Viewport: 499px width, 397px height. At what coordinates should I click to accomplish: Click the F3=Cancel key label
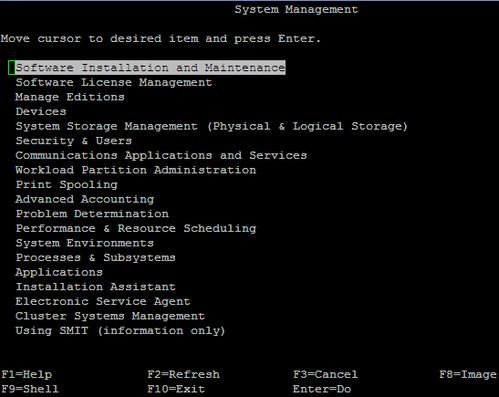(x=325, y=374)
